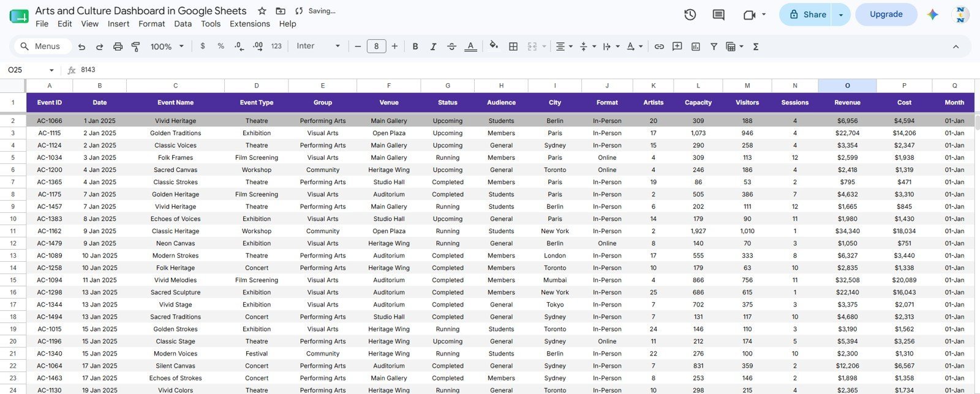Open the Google account avatar
The image size is (980, 394).
[x=960, y=15]
